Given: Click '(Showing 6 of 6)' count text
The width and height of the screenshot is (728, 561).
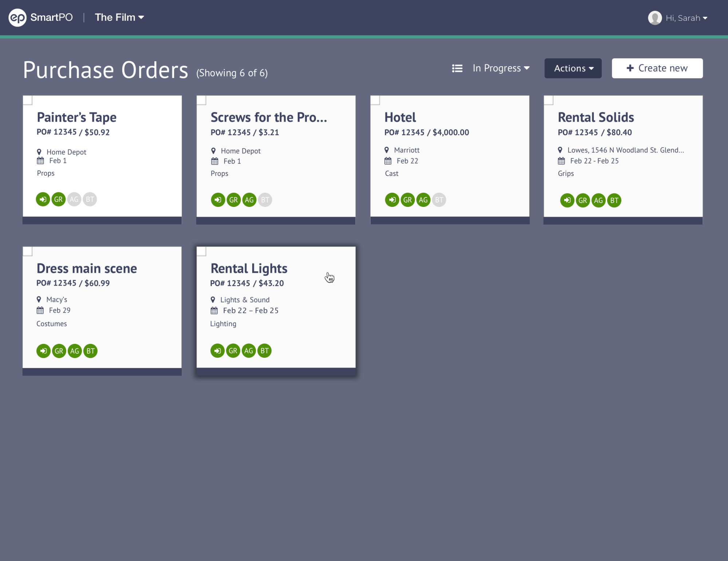Looking at the screenshot, I should point(232,73).
